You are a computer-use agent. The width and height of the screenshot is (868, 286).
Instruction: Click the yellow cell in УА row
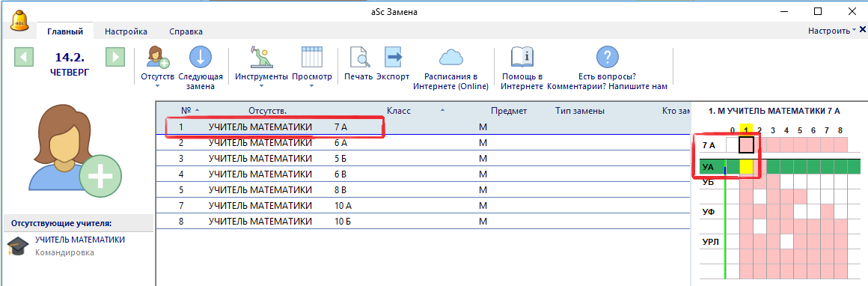click(x=746, y=165)
